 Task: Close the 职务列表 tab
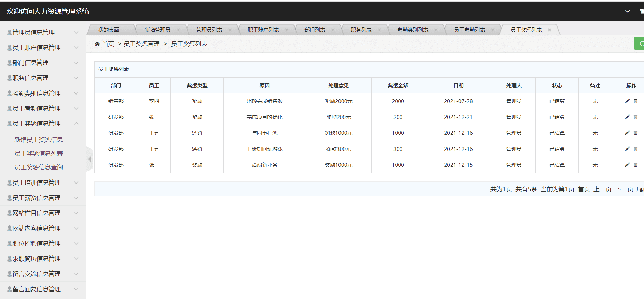(x=379, y=30)
